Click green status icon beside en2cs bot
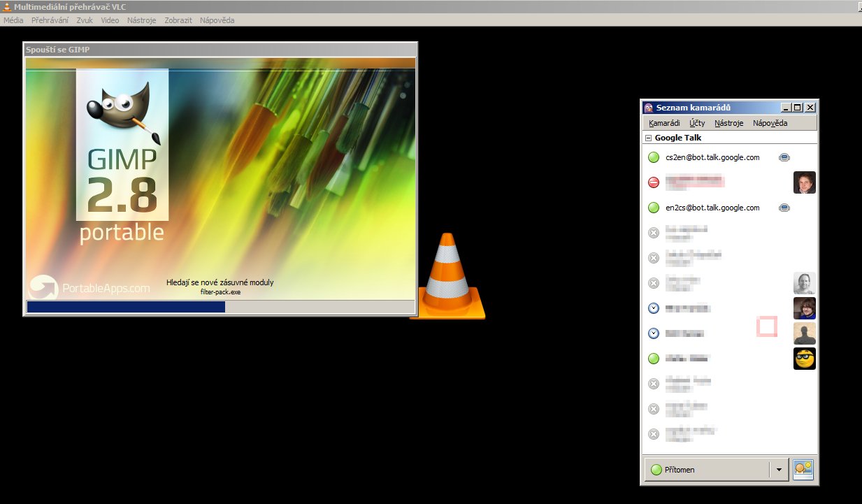This screenshot has width=862, height=504. [x=654, y=208]
